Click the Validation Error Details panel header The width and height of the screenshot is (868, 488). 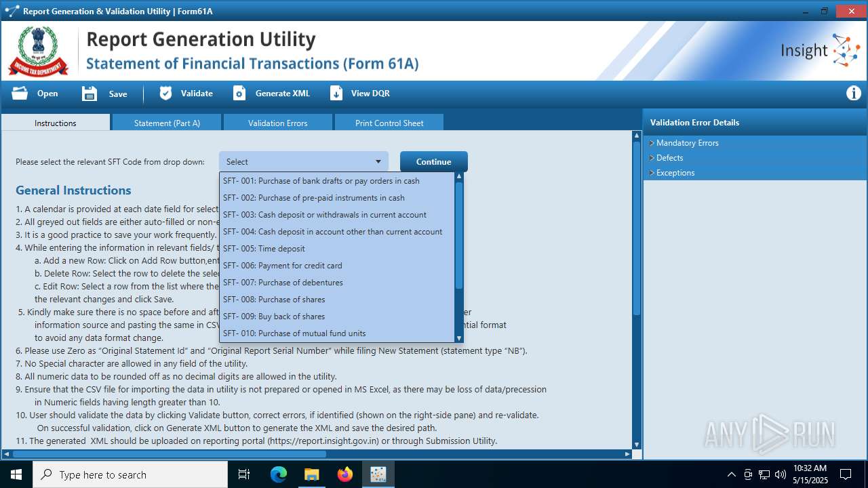click(x=755, y=123)
